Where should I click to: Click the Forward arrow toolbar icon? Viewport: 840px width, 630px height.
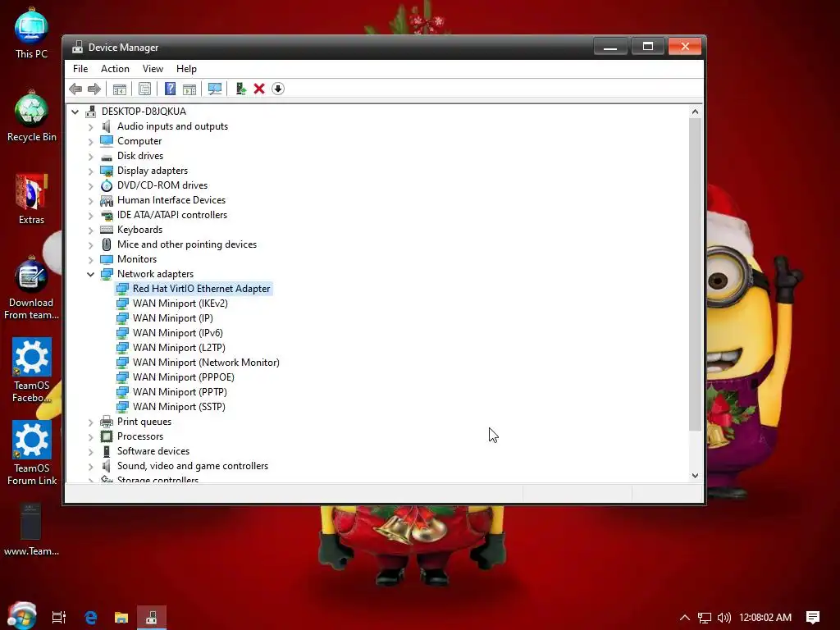94,89
